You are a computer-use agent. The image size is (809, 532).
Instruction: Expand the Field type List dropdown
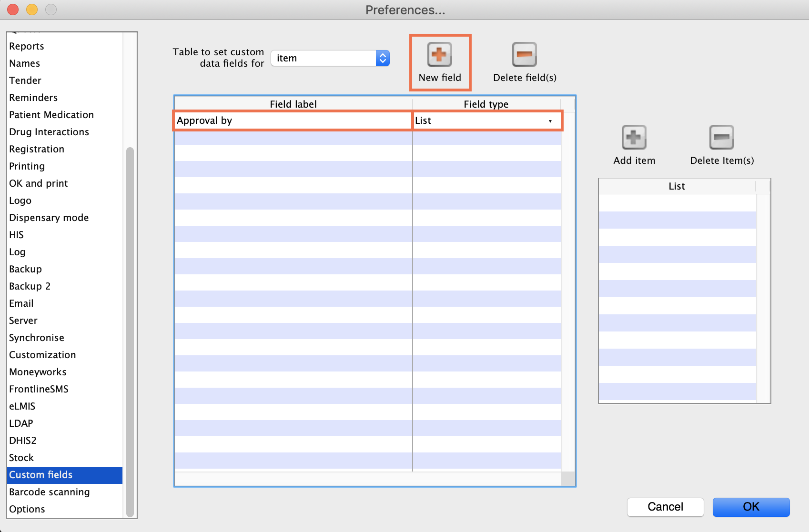click(550, 121)
